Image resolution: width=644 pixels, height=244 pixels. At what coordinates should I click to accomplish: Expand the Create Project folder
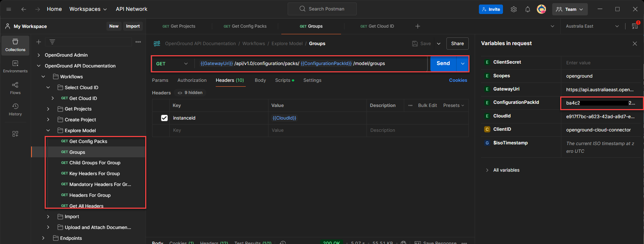coord(48,120)
